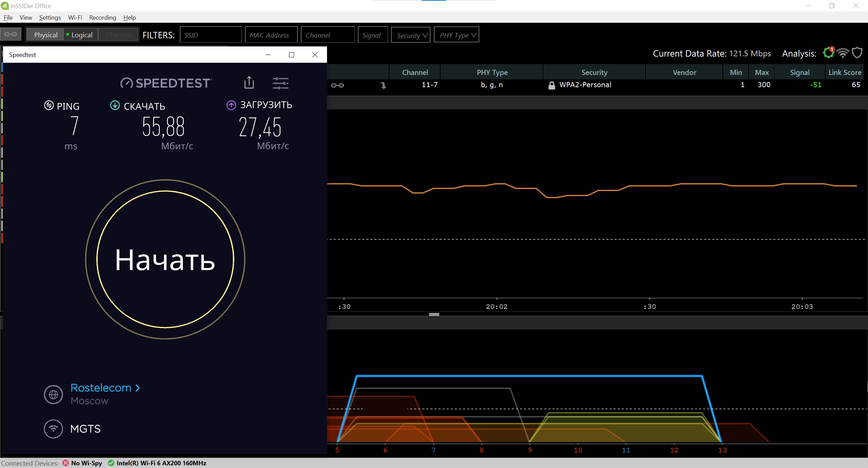Maximize the Speedtest window

coord(291,55)
